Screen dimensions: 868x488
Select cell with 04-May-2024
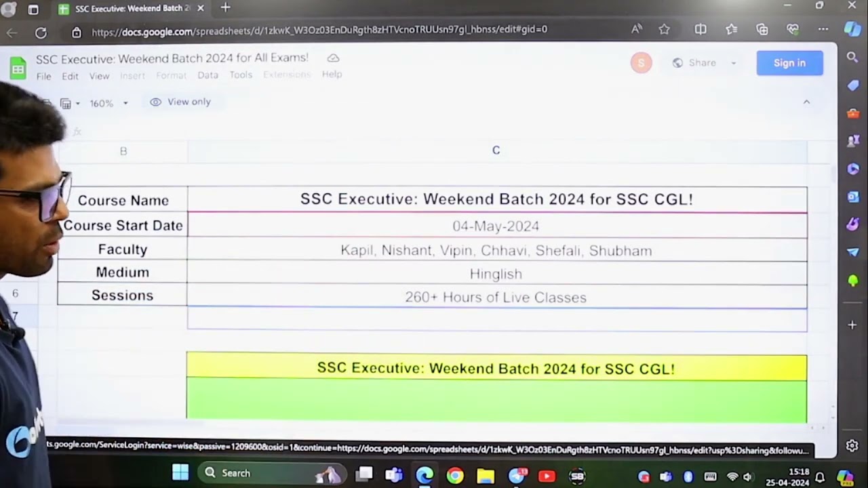click(x=496, y=226)
